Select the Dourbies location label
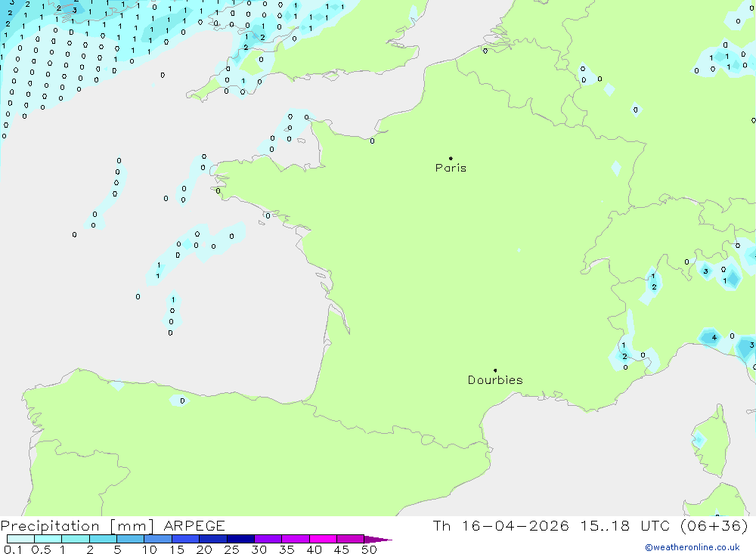 (495, 380)
